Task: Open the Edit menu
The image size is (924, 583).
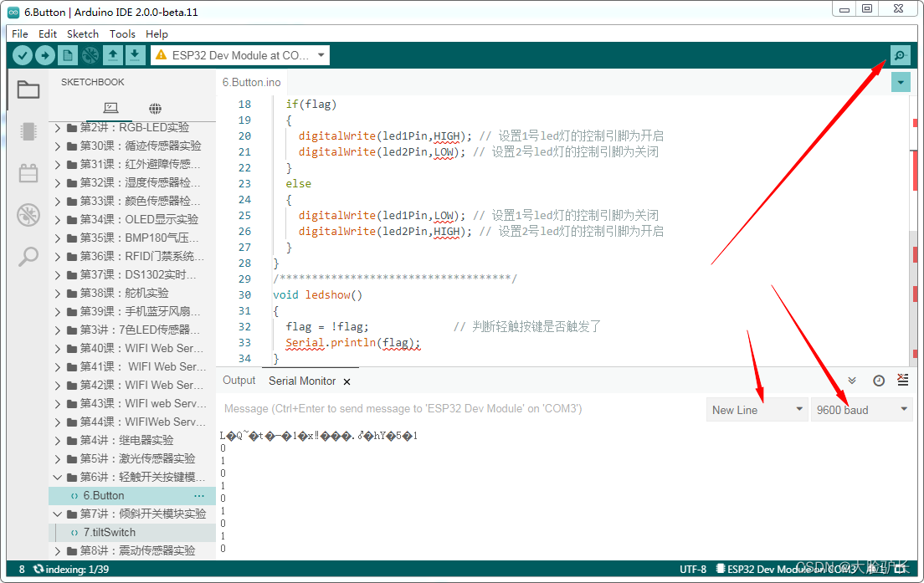Action: click(47, 33)
